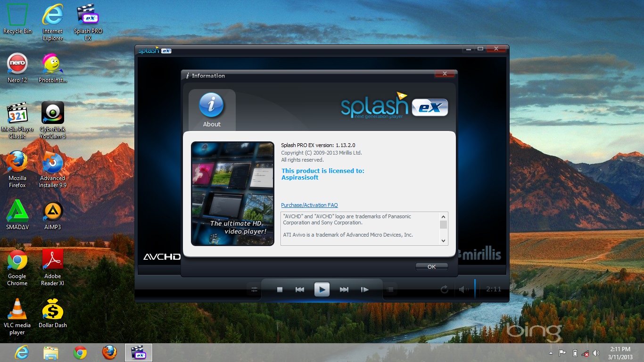Show hidden tray icons arrow
This screenshot has width=644, height=362.
pos(550,353)
